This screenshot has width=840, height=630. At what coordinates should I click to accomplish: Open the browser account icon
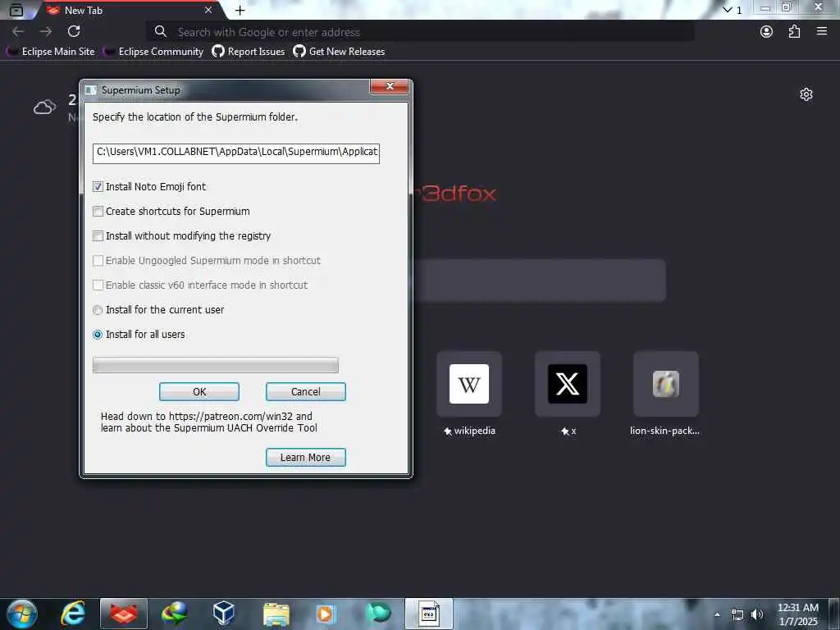point(767,32)
